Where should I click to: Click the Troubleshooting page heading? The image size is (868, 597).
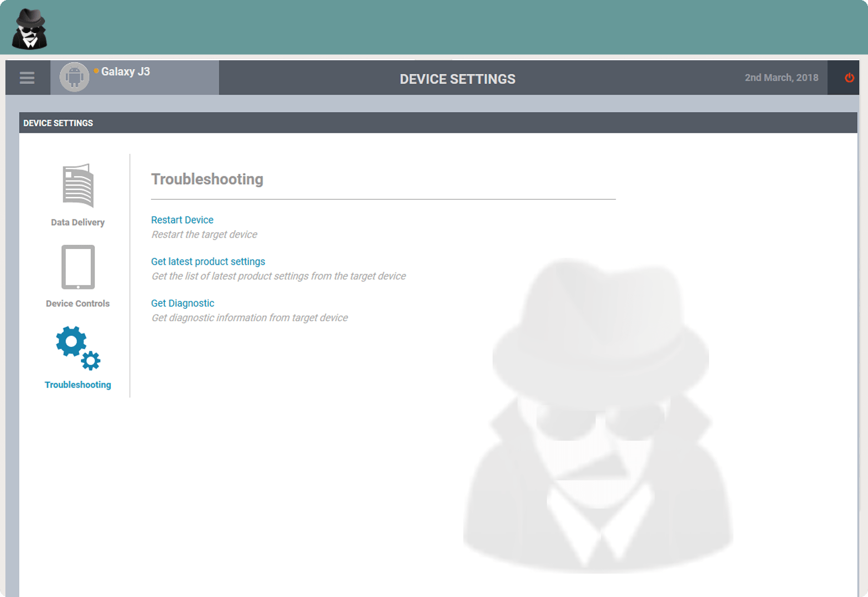pos(207,179)
